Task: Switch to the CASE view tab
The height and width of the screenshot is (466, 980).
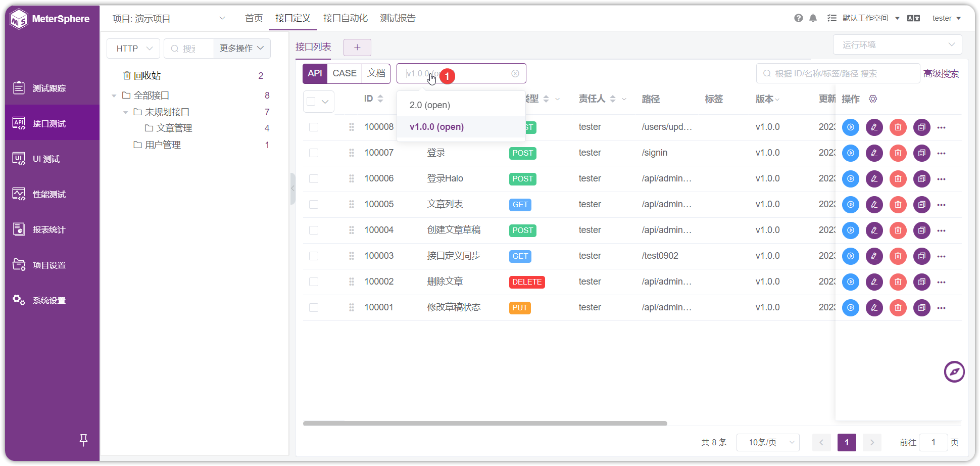Action: (x=345, y=74)
